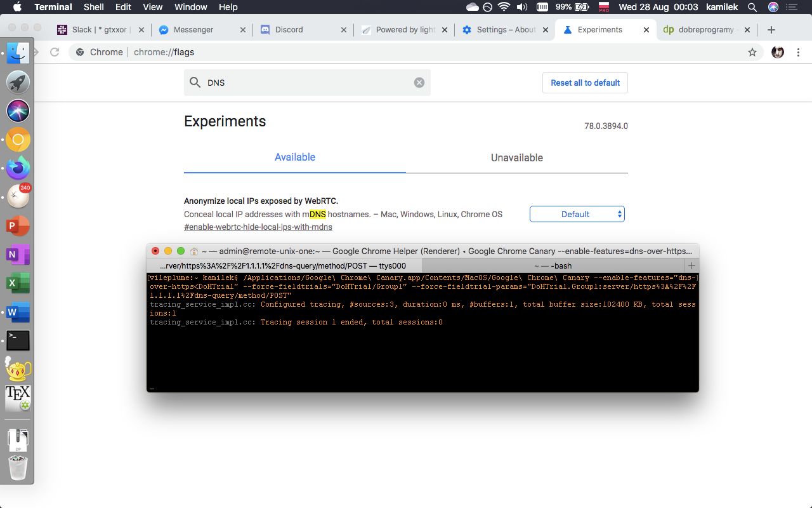Screen dimensions: 812x508
Task: Open Chrome's three-dot overflow menu
Action: 798,52
